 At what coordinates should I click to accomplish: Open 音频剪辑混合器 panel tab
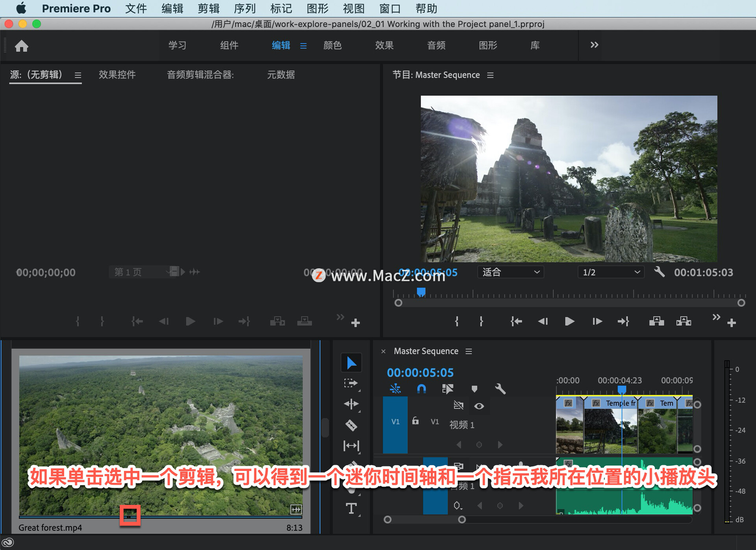[x=200, y=75]
